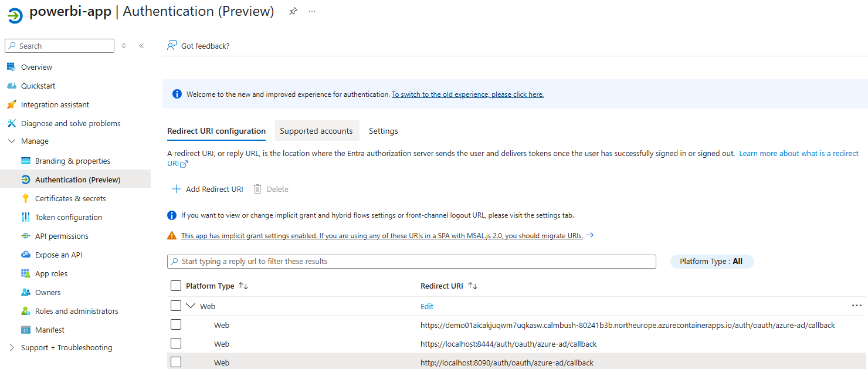
Task: Click the azurecontainerapps.io callback URI text
Action: point(628,325)
